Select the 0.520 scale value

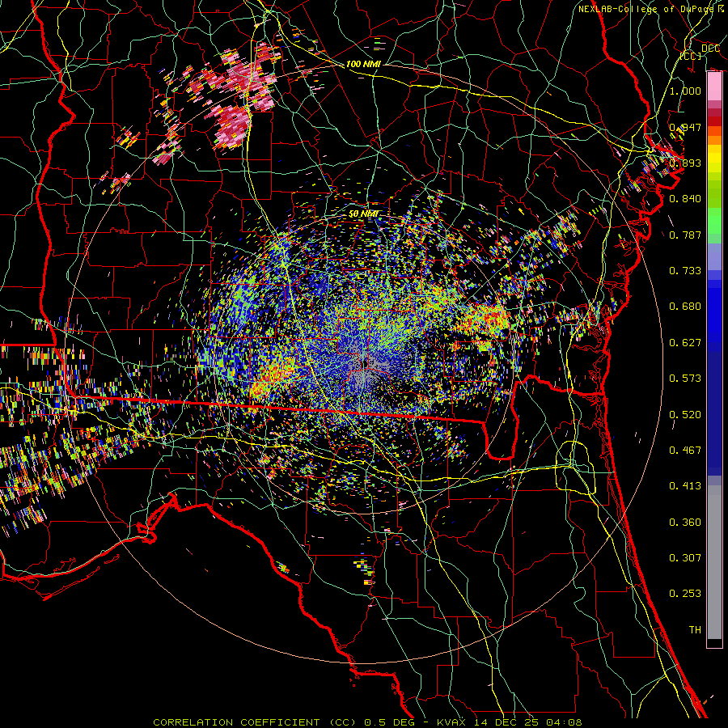click(x=685, y=415)
